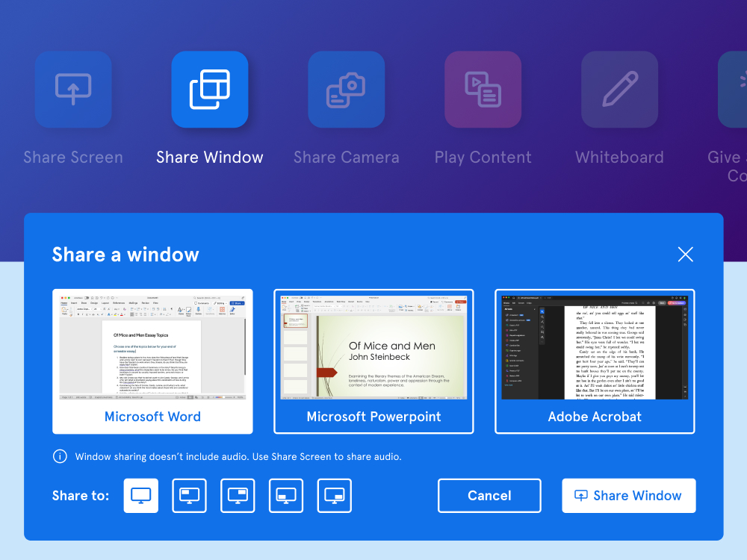
Task: Click the Share Window confirm button
Action: pyautogui.click(x=628, y=496)
